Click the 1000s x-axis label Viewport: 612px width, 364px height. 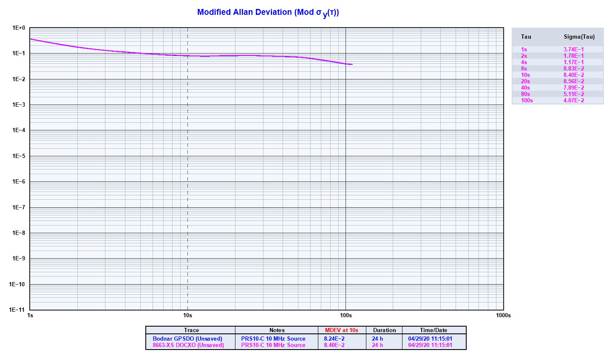point(503,315)
